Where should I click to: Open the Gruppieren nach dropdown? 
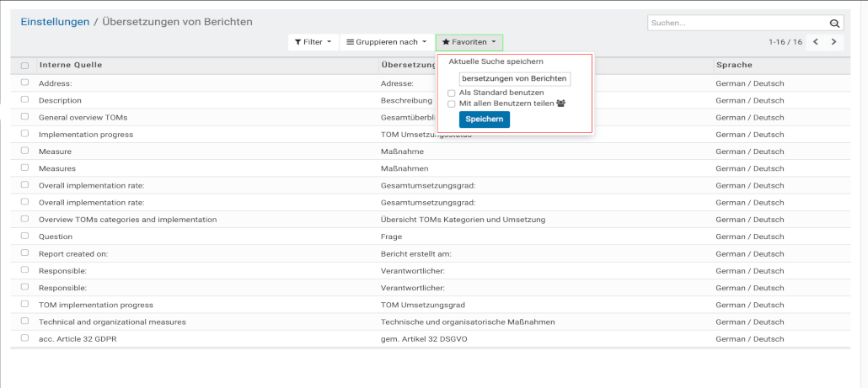point(387,42)
